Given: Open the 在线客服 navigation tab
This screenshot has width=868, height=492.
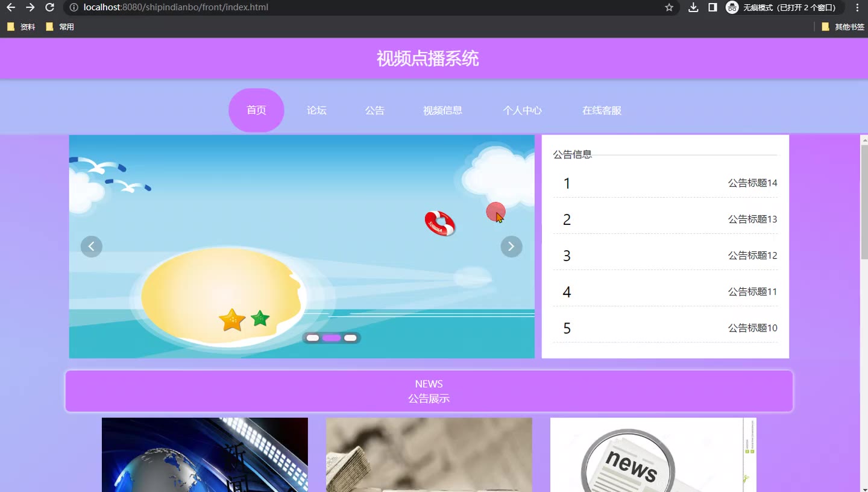Looking at the screenshot, I should [602, 110].
